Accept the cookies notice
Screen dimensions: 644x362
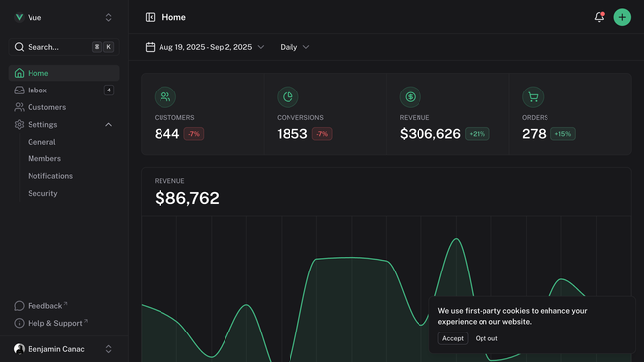tap(453, 338)
